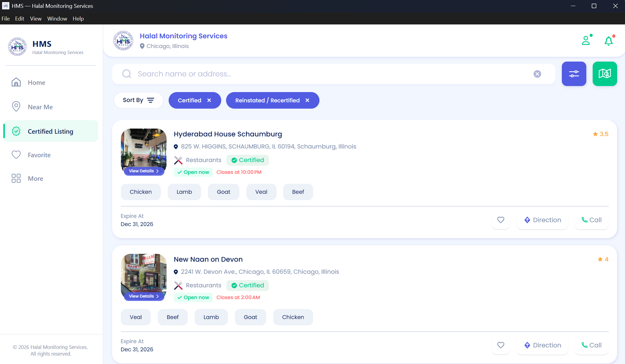Viewport: 625px width, 364px height.
Task: Get Direction to Hyderabad House Schaumburg
Action: tap(542, 220)
